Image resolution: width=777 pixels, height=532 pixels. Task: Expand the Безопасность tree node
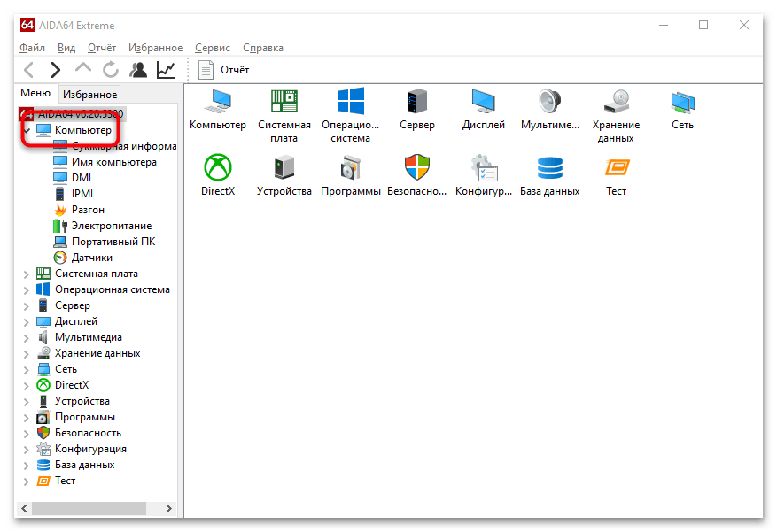[27, 434]
